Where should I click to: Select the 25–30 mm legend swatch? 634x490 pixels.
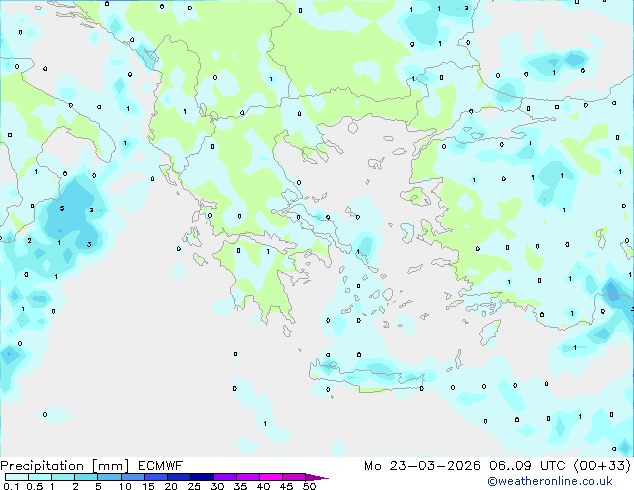point(201,477)
